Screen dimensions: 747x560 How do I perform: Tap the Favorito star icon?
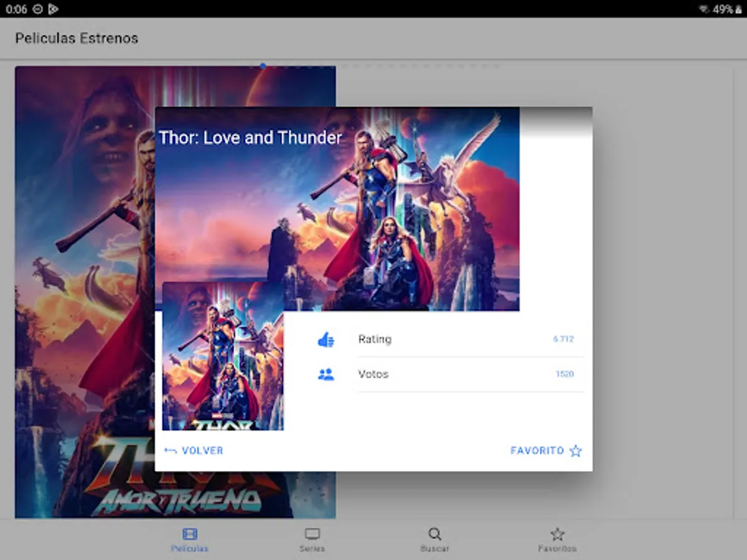click(576, 451)
